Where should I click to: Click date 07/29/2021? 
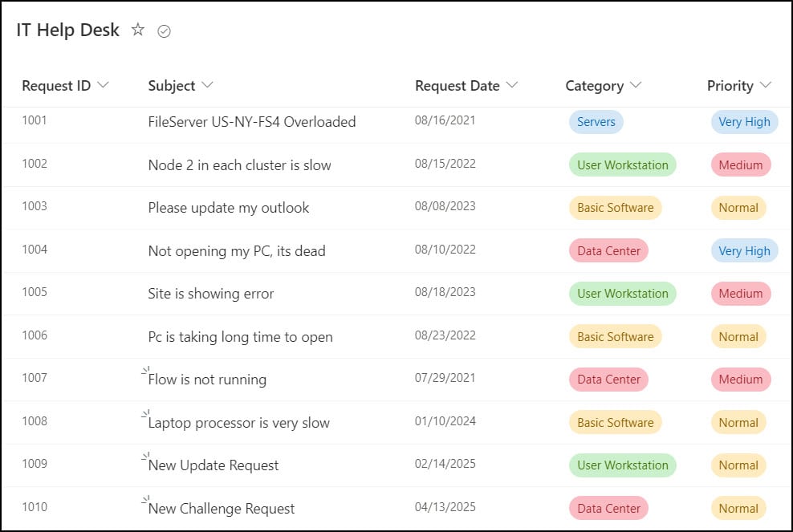tap(445, 378)
